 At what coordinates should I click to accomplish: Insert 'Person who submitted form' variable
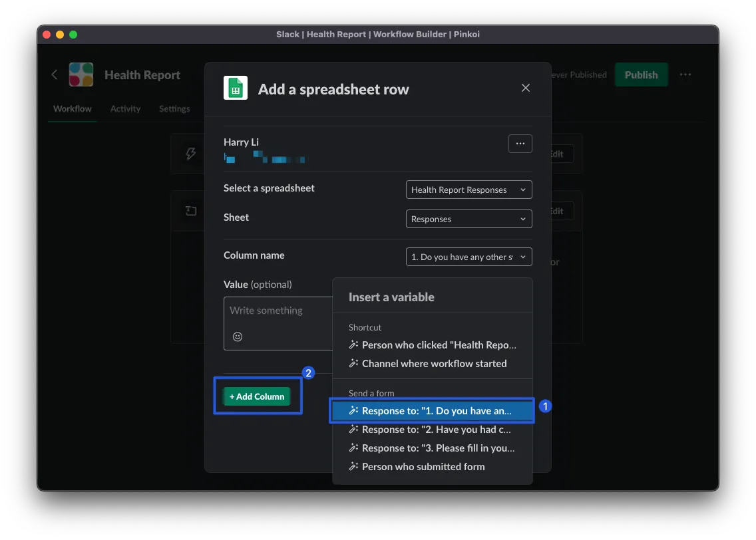(423, 467)
